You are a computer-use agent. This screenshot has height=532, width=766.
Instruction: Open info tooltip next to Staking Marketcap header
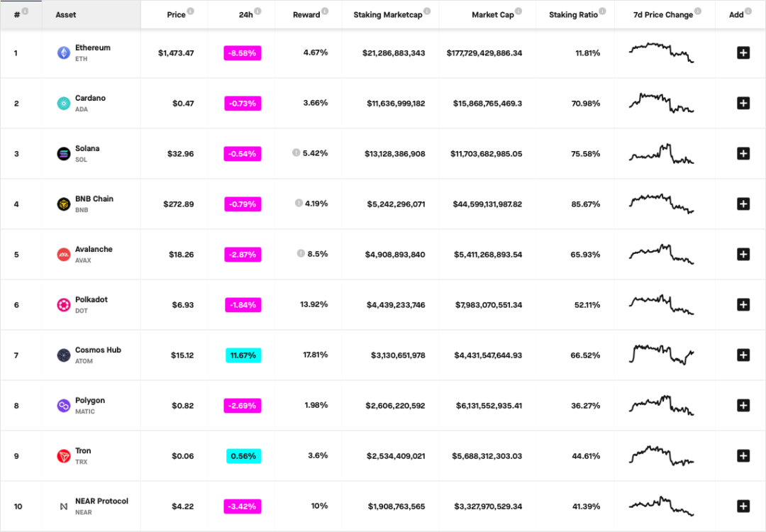(x=427, y=11)
